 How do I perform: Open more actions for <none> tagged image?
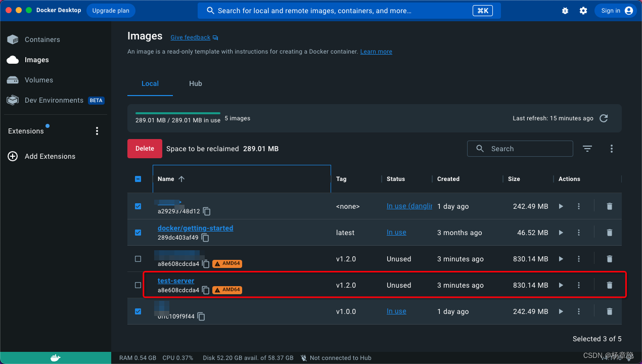point(579,206)
